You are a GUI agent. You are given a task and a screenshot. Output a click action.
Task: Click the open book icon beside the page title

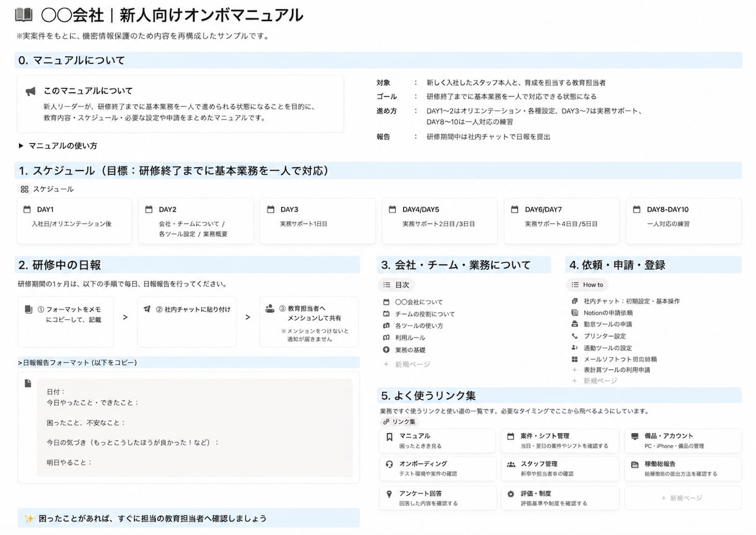24,15
